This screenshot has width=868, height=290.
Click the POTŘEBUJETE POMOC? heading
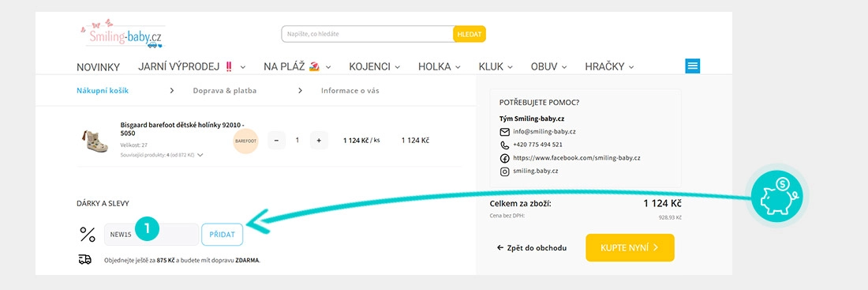pos(539,103)
